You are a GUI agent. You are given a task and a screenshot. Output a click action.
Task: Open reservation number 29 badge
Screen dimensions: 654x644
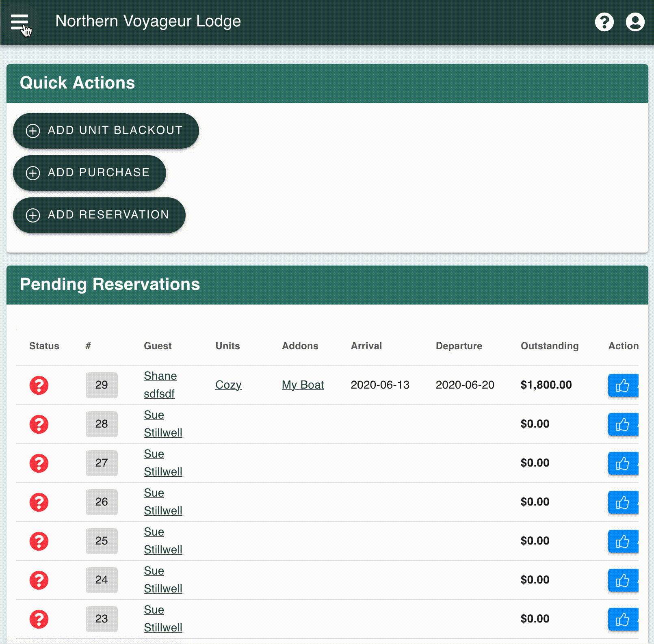pyautogui.click(x=102, y=385)
